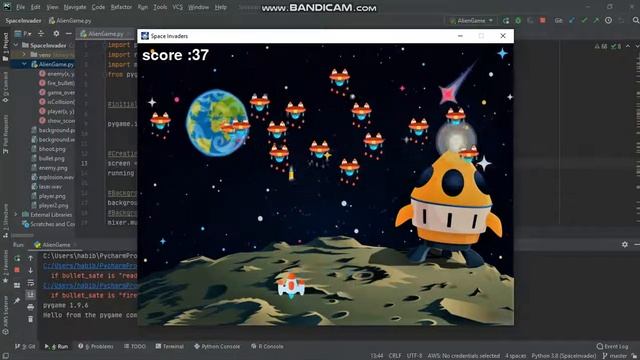Open the Problems tool window
640x360 pixels.
pyautogui.click(x=96, y=346)
